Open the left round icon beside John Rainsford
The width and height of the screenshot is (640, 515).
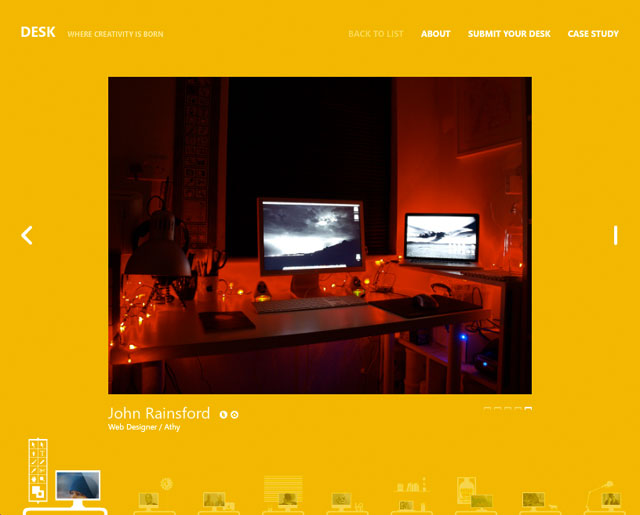pos(223,415)
